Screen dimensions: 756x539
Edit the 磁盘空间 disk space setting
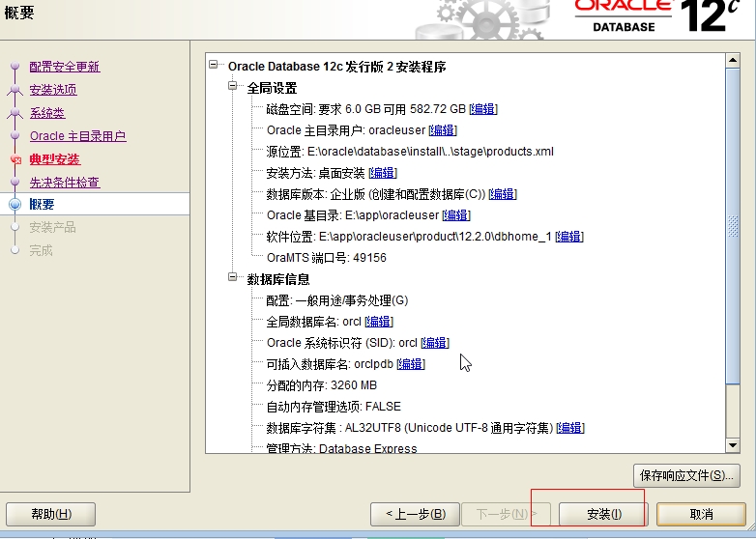tap(483, 109)
